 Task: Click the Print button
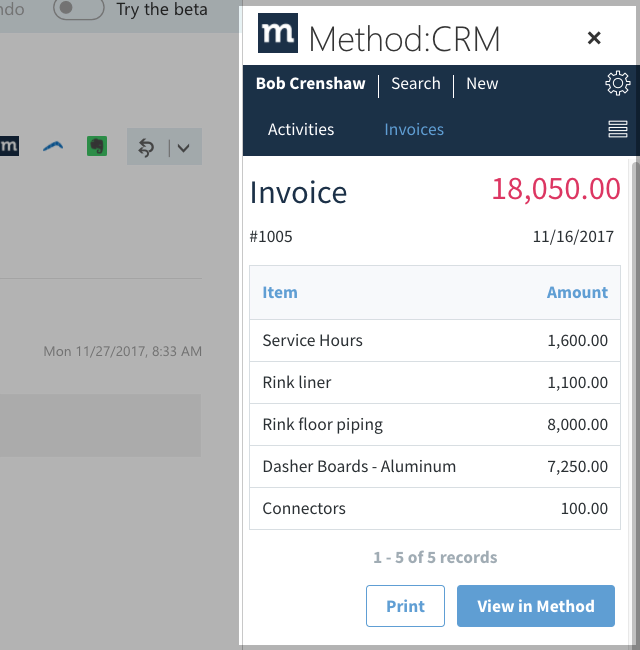pos(405,606)
